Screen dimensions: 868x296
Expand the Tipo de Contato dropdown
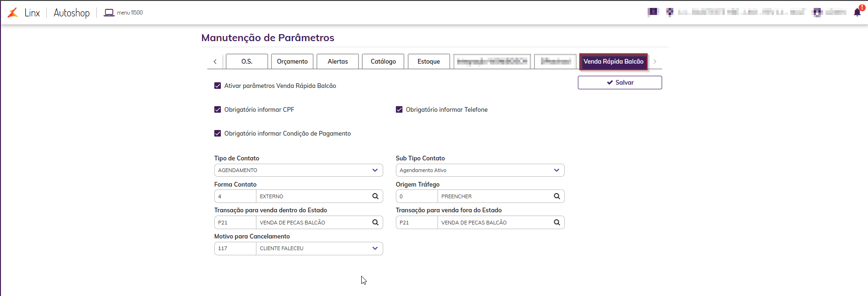(375, 170)
